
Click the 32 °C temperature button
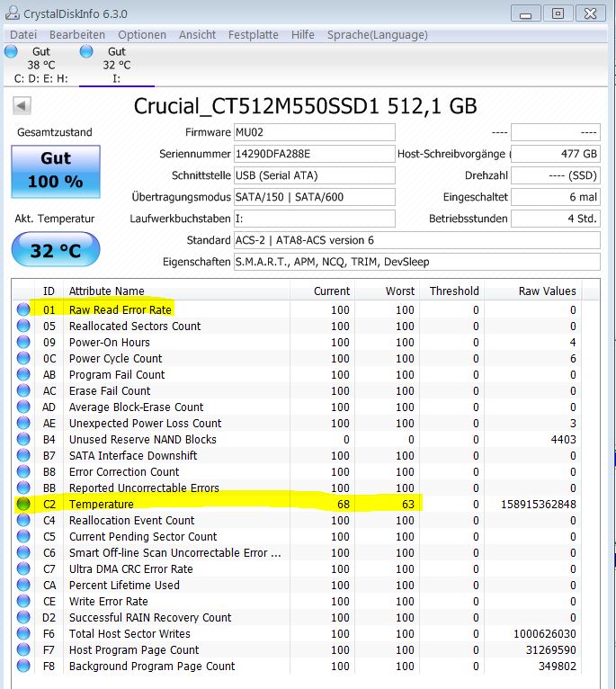[x=56, y=249]
